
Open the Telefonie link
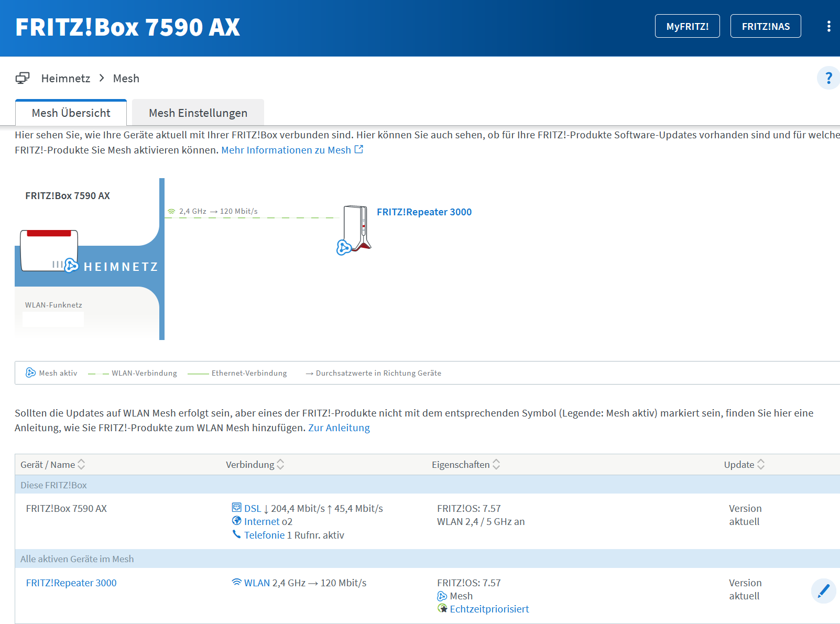pos(265,535)
